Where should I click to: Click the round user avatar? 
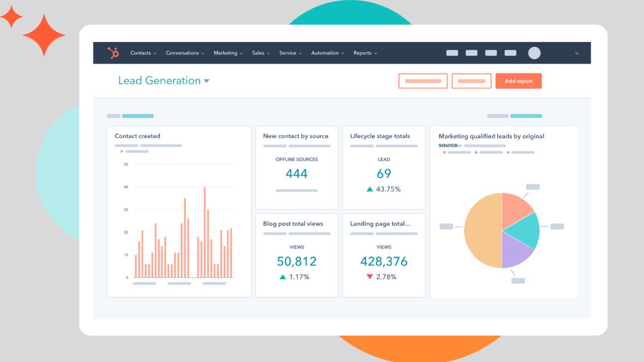[534, 53]
